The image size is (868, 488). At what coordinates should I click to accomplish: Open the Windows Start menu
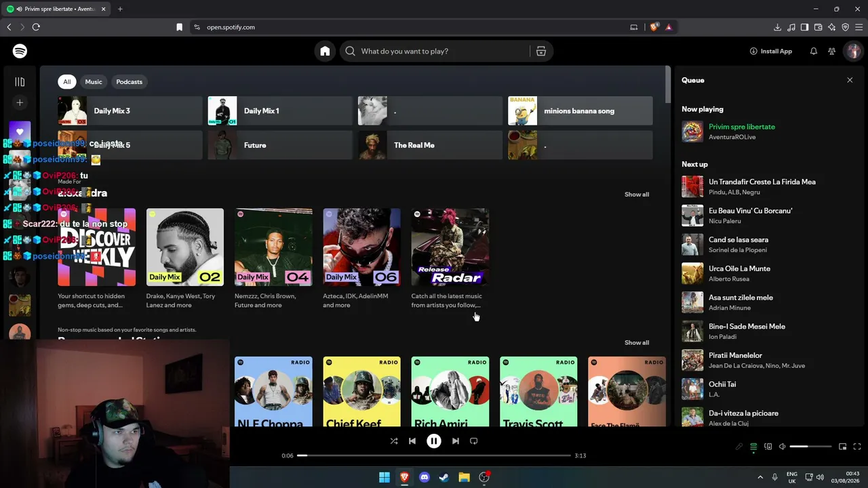point(384,477)
